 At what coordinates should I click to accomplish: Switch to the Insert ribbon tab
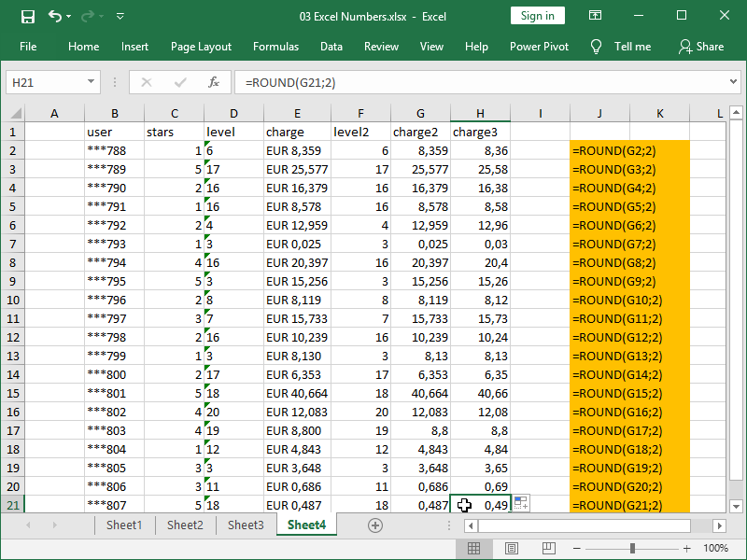point(134,47)
